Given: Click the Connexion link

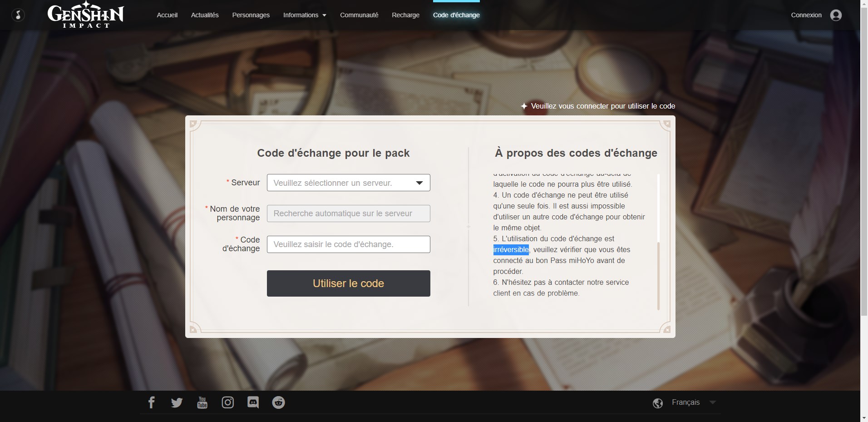Looking at the screenshot, I should (806, 15).
